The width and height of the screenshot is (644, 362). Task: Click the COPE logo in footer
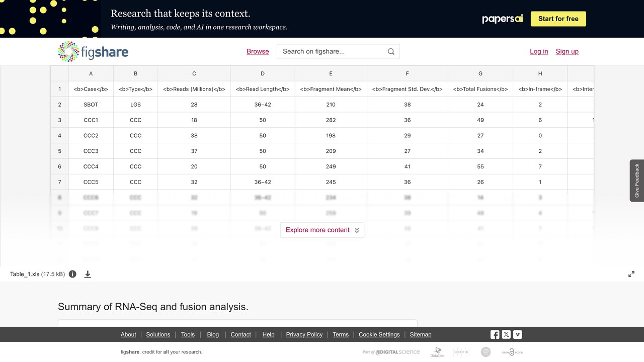click(x=461, y=352)
